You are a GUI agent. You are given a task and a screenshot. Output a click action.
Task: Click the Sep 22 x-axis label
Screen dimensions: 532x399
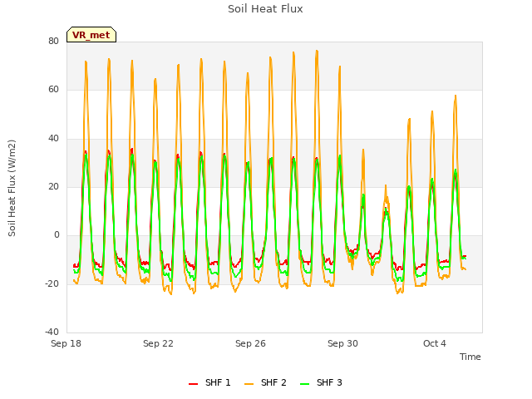pyautogui.click(x=158, y=343)
